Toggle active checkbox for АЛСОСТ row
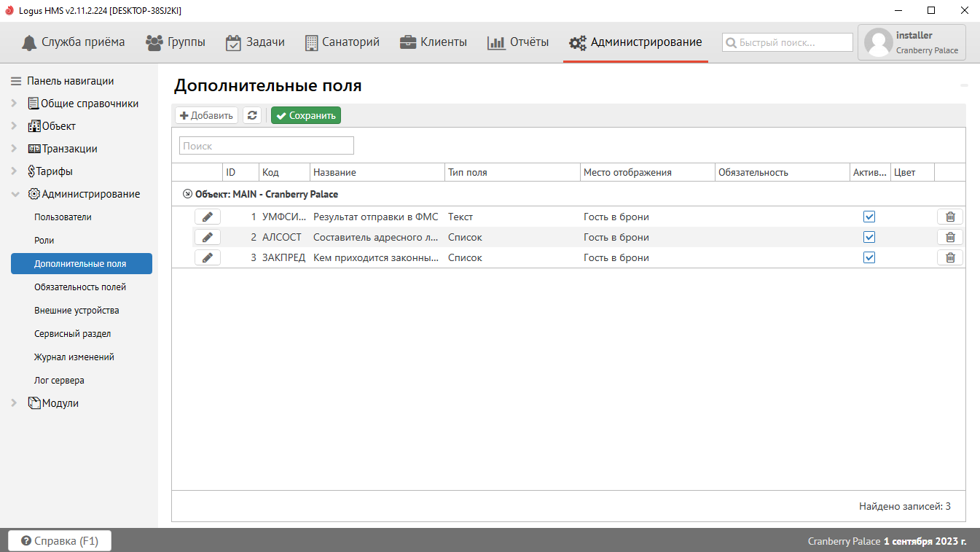The image size is (980, 552). coord(869,237)
